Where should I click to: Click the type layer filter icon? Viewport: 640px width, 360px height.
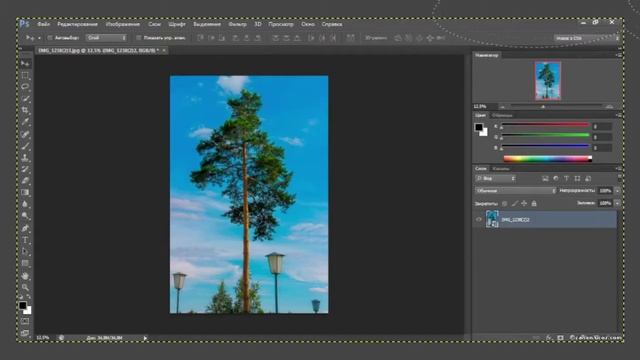pyautogui.click(x=566, y=178)
